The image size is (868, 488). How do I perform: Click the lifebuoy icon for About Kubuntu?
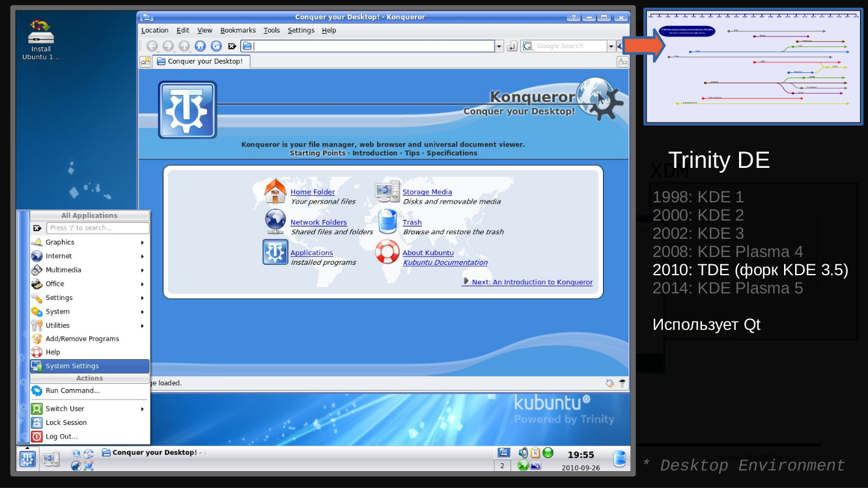(387, 252)
